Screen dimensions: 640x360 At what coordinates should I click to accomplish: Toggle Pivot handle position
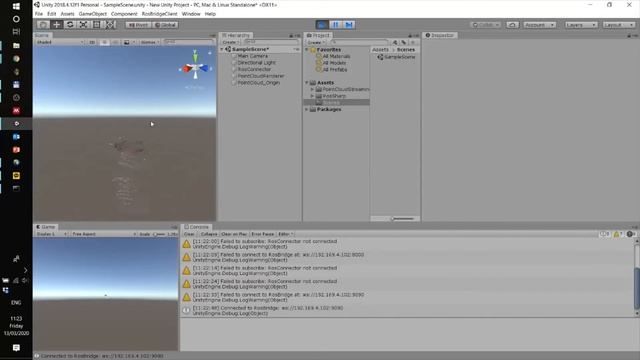(138, 25)
